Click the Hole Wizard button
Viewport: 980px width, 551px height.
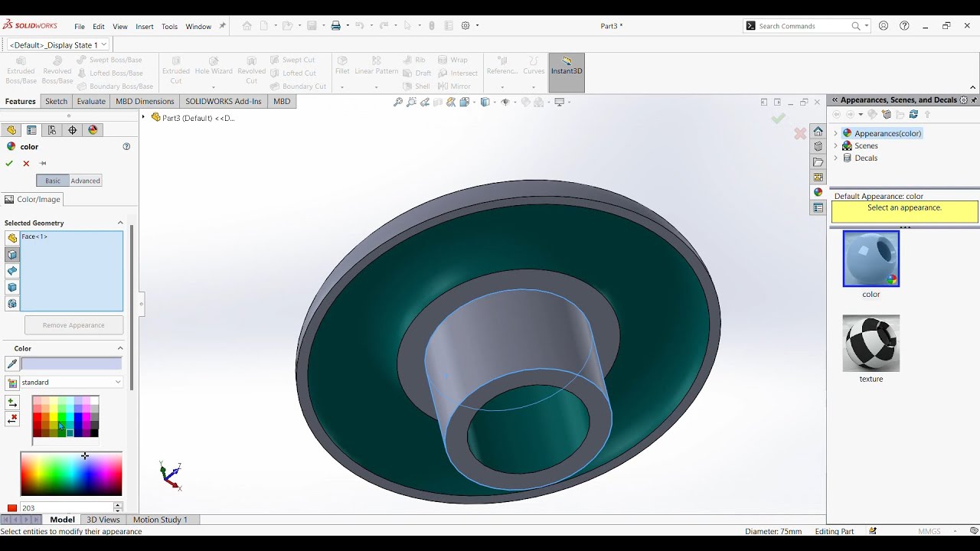214,66
